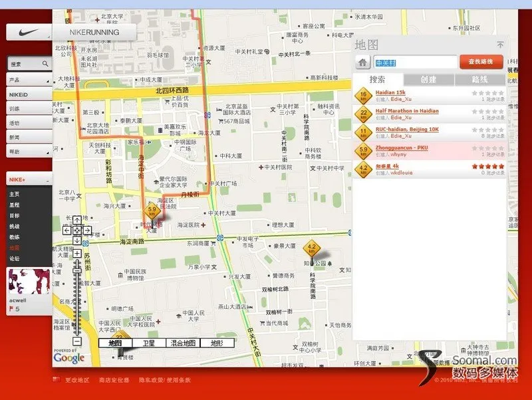Image resolution: width=532 pixels, height=400 pixels.
Task: Click the 4.2 km badge beside 知春里 4k
Action: point(363,169)
